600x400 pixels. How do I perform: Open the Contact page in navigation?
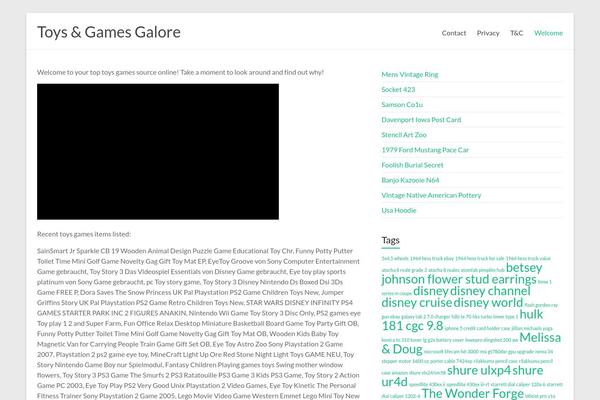click(x=454, y=33)
